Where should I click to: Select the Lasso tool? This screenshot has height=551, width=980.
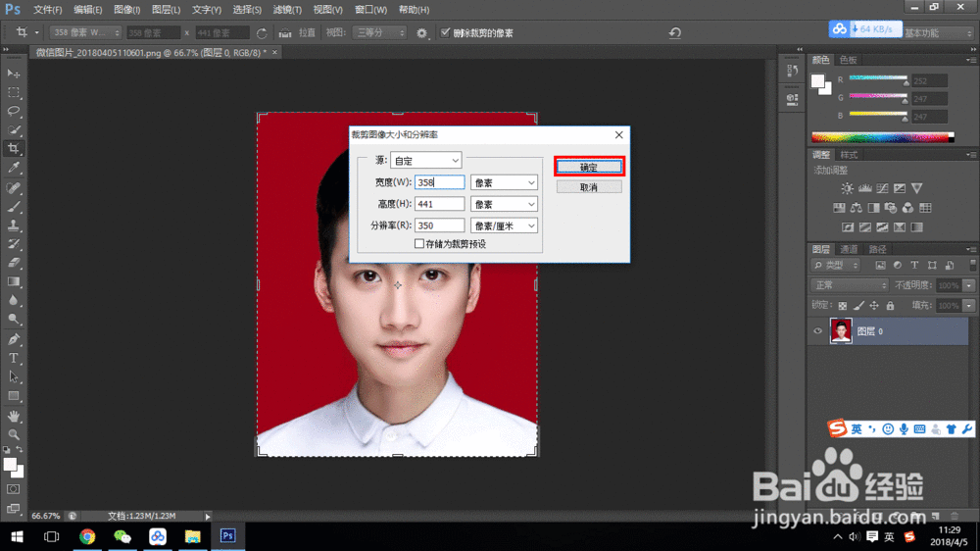point(14,111)
